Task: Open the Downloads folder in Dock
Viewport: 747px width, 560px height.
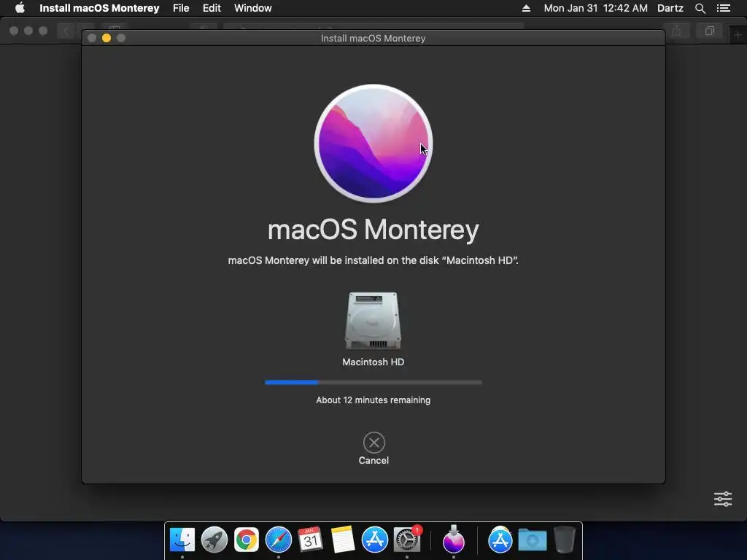Action: [532, 540]
